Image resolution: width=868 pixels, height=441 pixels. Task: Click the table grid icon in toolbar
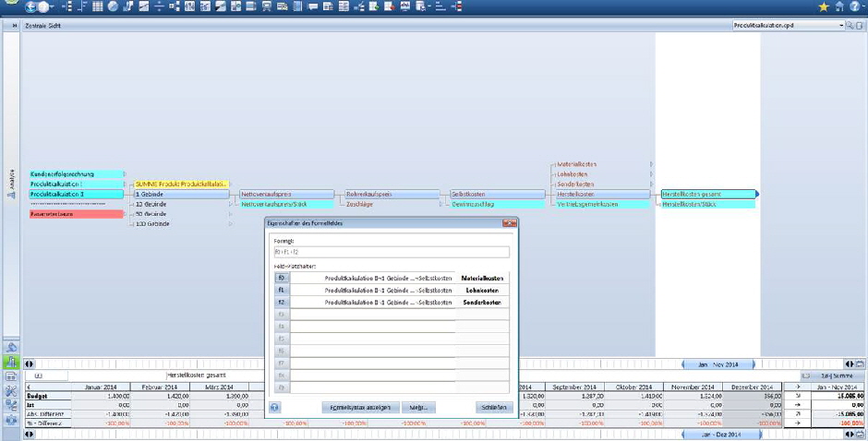(x=98, y=6)
